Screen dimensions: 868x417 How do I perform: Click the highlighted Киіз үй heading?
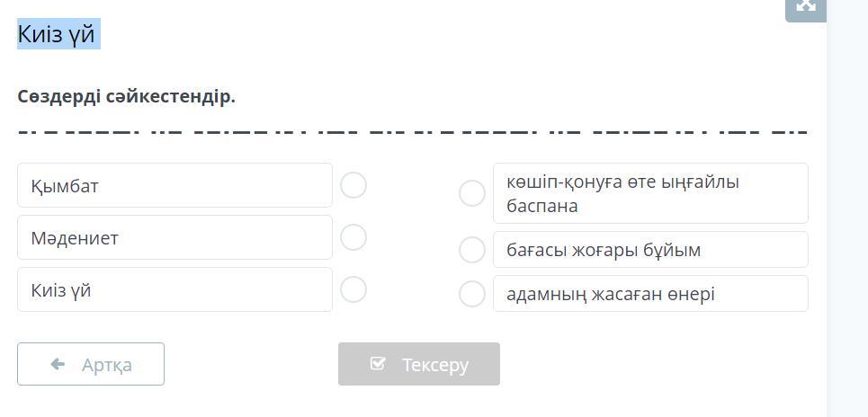click(58, 35)
